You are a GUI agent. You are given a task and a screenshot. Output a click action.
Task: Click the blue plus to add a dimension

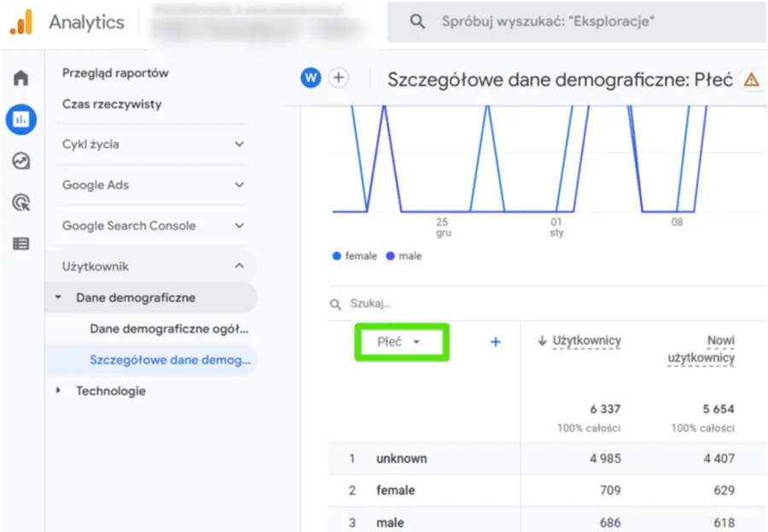[x=495, y=342]
